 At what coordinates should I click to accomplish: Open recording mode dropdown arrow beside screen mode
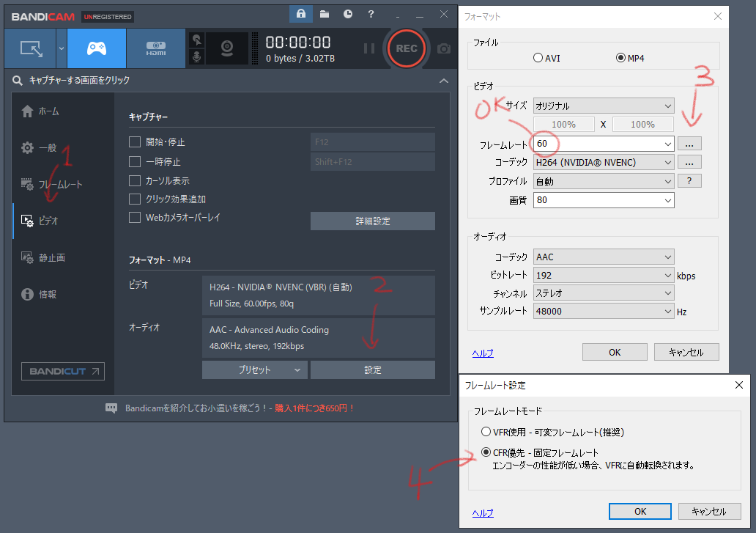coord(62,48)
